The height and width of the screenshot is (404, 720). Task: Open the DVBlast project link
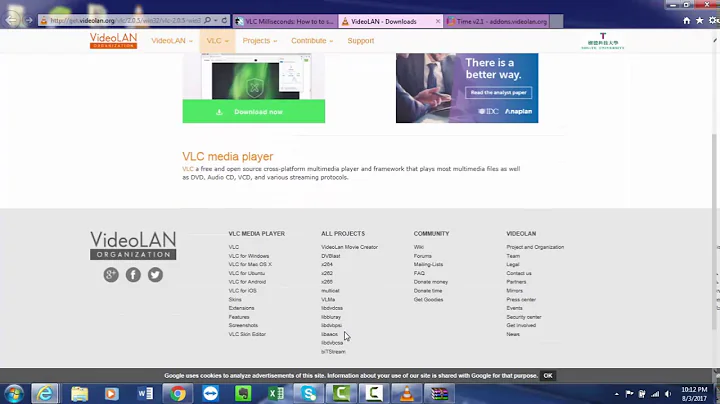click(331, 256)
